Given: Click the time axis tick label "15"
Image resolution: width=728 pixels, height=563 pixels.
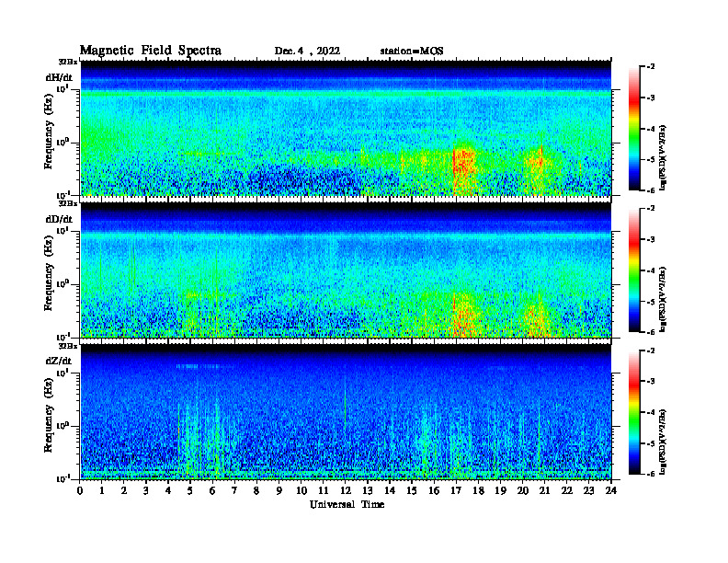Looking at the screenshot, I should (x=412, y=491).
